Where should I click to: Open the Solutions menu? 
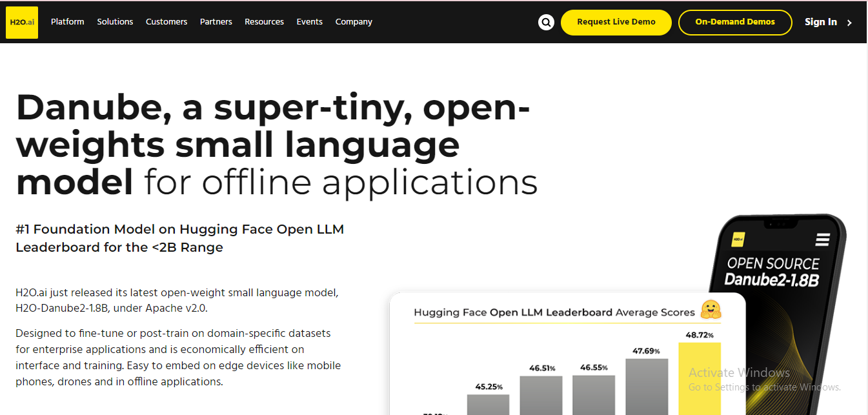point(116,22)
